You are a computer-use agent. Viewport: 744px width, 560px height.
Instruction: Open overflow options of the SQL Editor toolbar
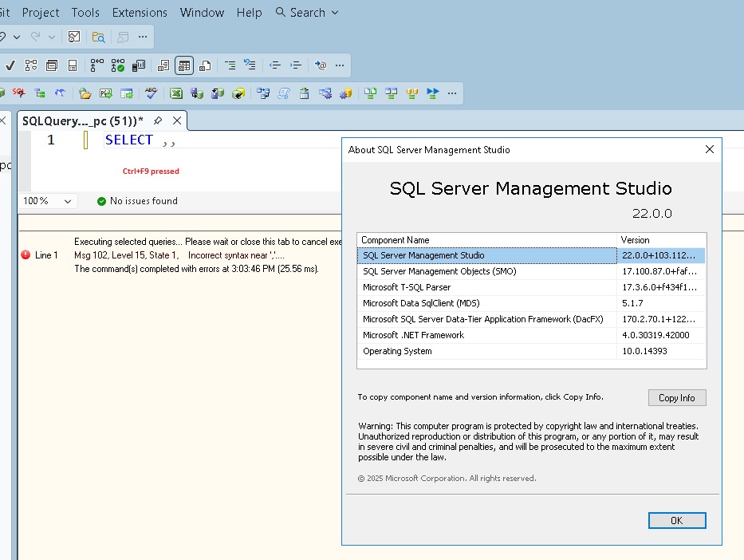[x=340, y=65]
